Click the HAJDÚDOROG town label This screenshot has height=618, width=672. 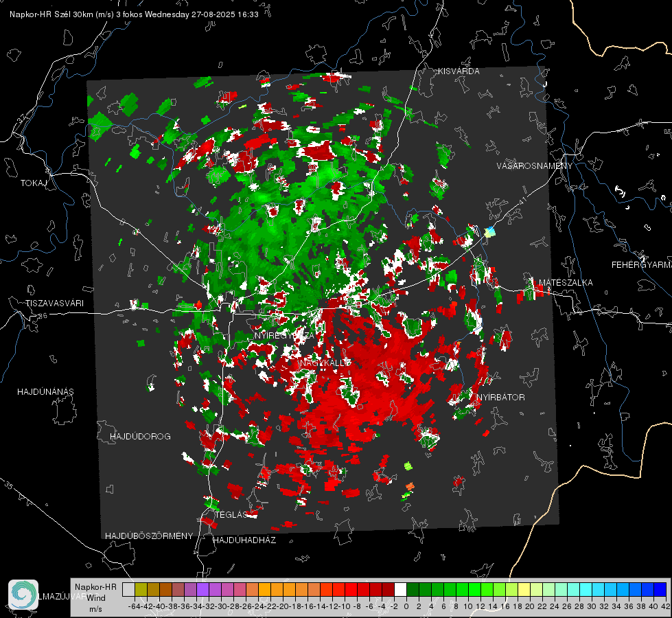click(140, 437)
